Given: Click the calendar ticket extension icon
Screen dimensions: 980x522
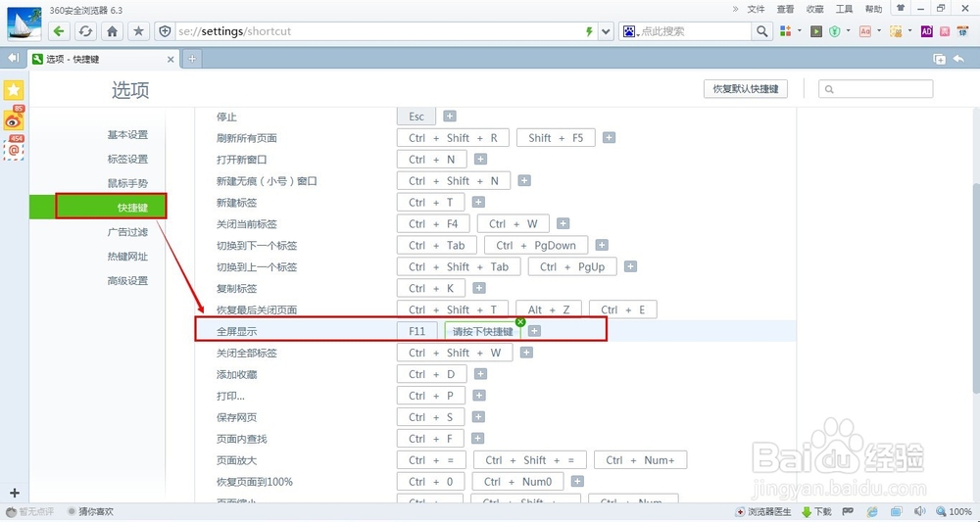Looking at the screenshot, I should tap(963, 31).
